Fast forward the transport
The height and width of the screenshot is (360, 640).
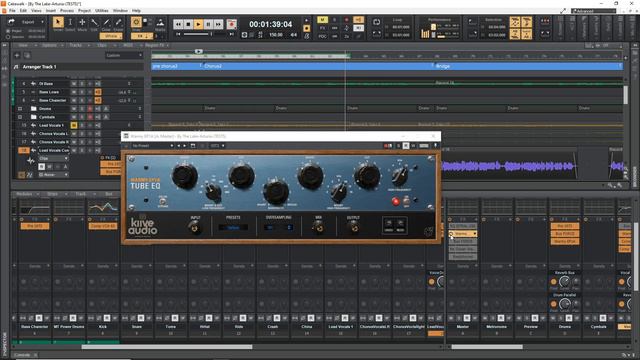218,24
